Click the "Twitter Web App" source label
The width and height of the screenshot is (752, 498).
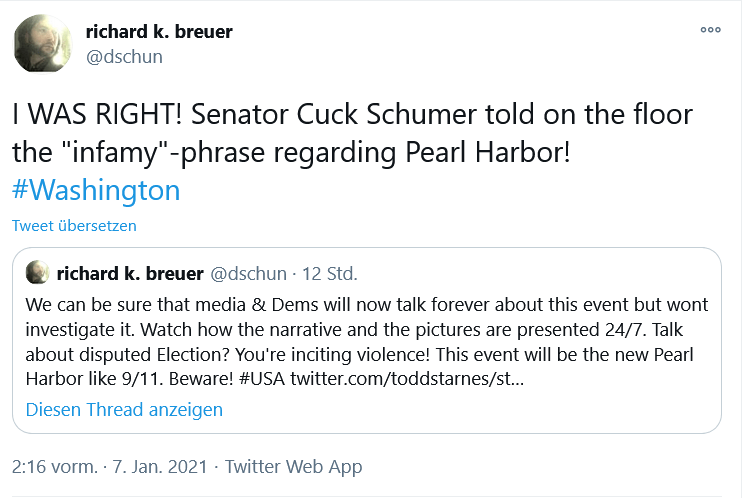(x=293, y=467)
